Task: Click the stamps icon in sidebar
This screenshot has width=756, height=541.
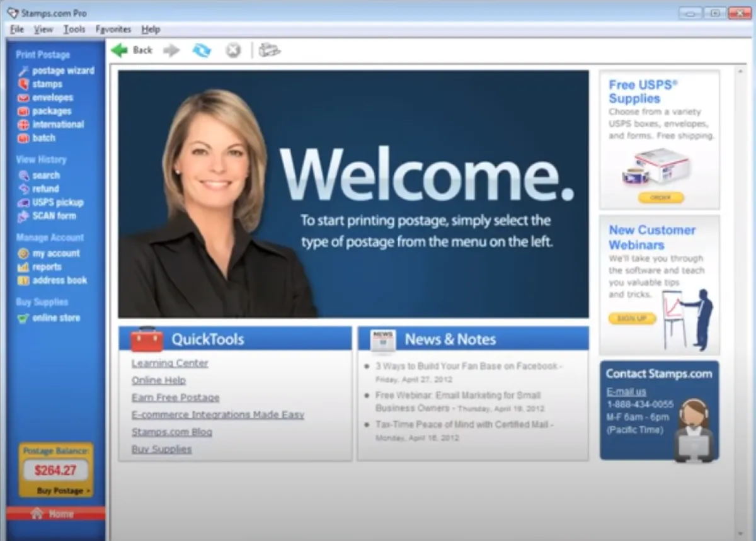Action: [x=23, y=84]
